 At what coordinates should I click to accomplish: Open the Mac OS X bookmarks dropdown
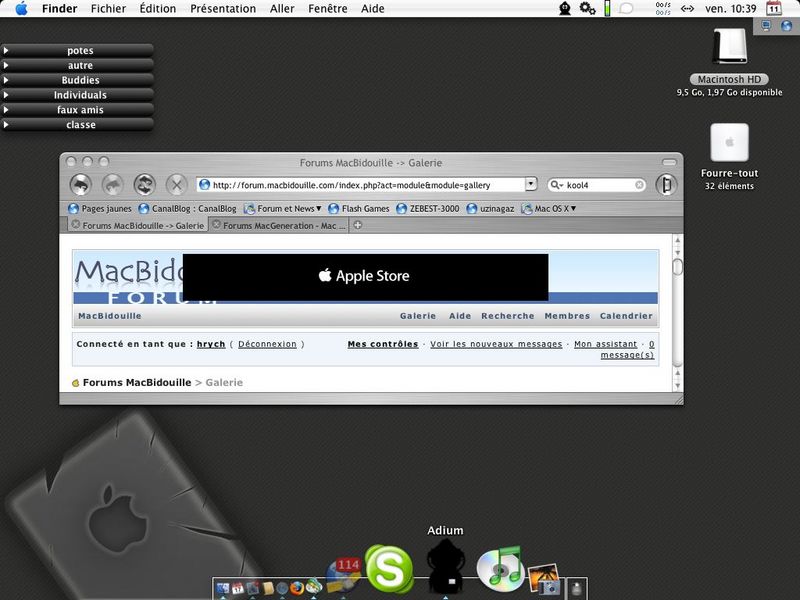pyautogui.click(x=549, y=209)
